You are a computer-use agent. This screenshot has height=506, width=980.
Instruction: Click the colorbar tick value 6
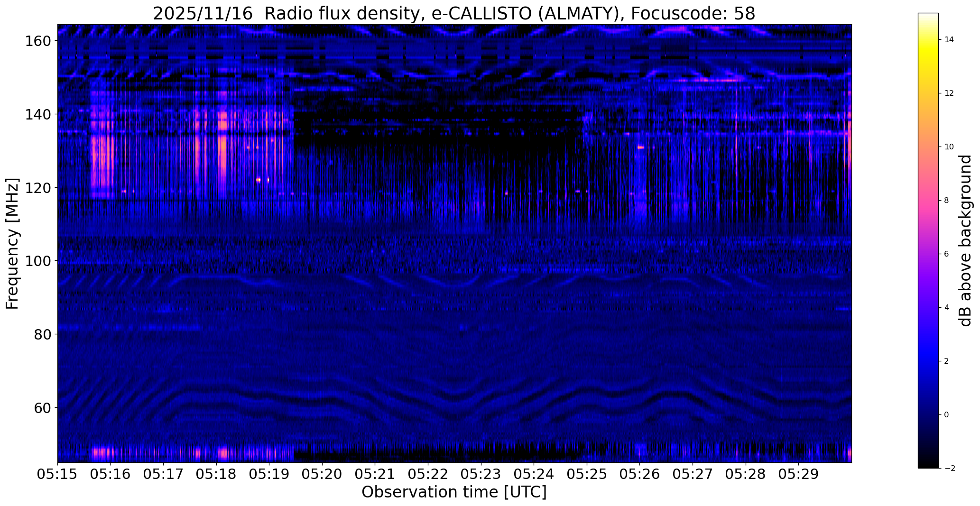tap(947, 254)
